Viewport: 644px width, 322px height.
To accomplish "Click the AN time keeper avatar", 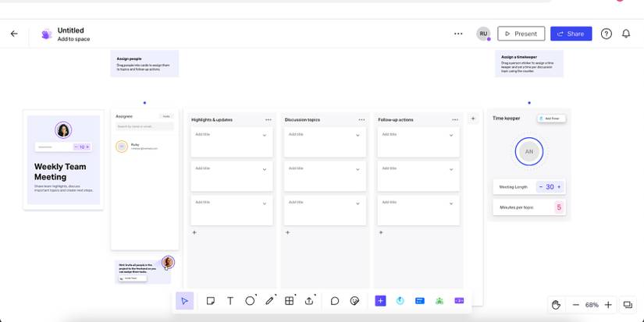I will 529,151.
